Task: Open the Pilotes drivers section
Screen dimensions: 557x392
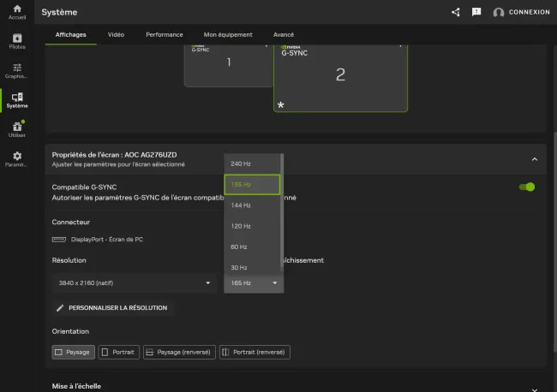Action: 17,41
